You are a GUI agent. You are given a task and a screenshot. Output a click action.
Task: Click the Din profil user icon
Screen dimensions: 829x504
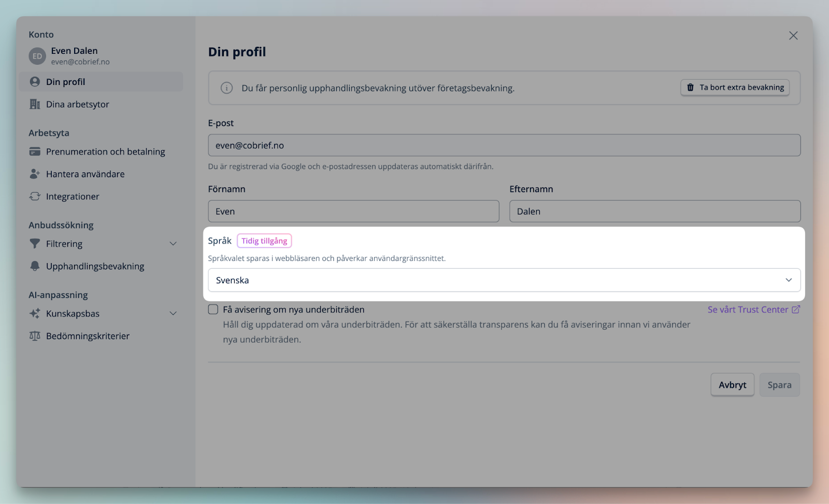coord(35,82)
